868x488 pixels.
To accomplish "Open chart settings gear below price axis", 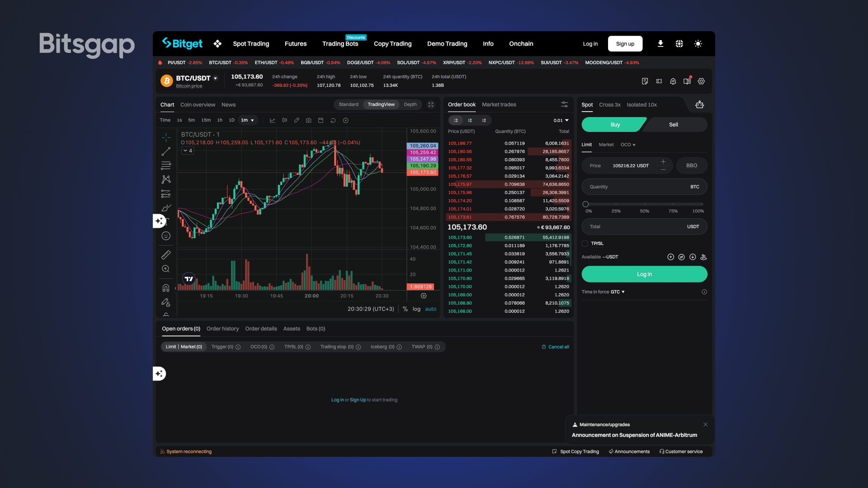I will click(424, 296).
